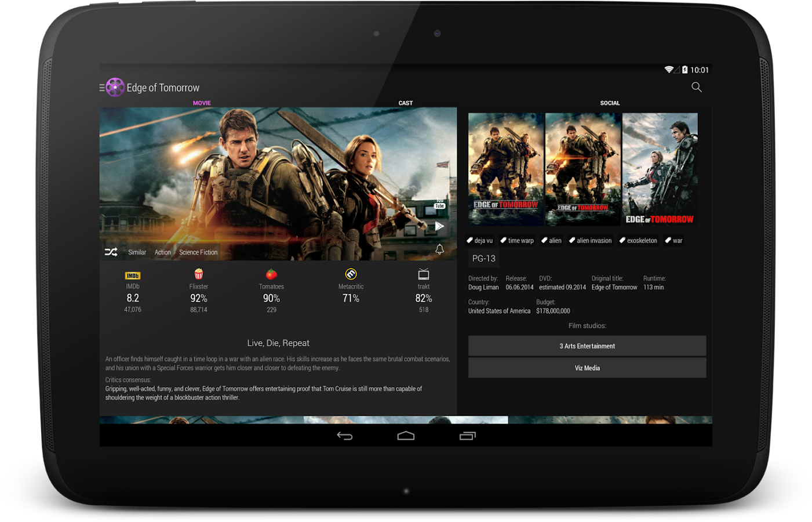
Task: Open the Viz Media studio
Action: (x=587, y=368)
